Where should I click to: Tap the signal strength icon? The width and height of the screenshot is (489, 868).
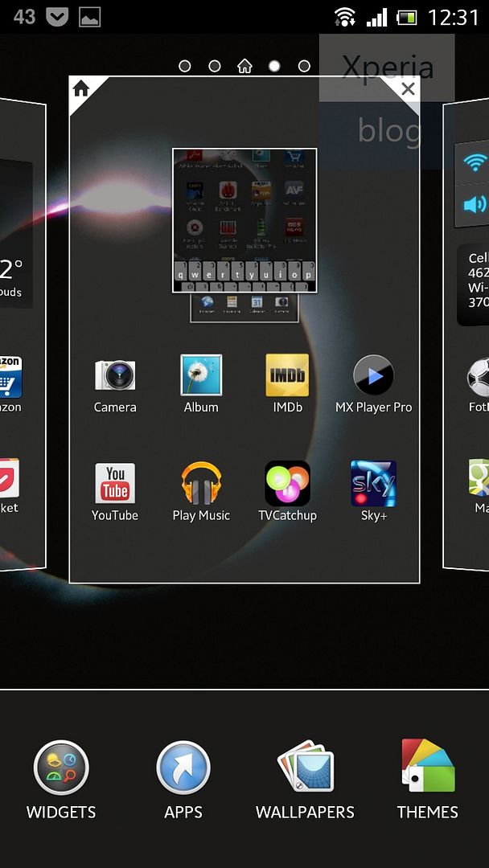tap(376, 17)
